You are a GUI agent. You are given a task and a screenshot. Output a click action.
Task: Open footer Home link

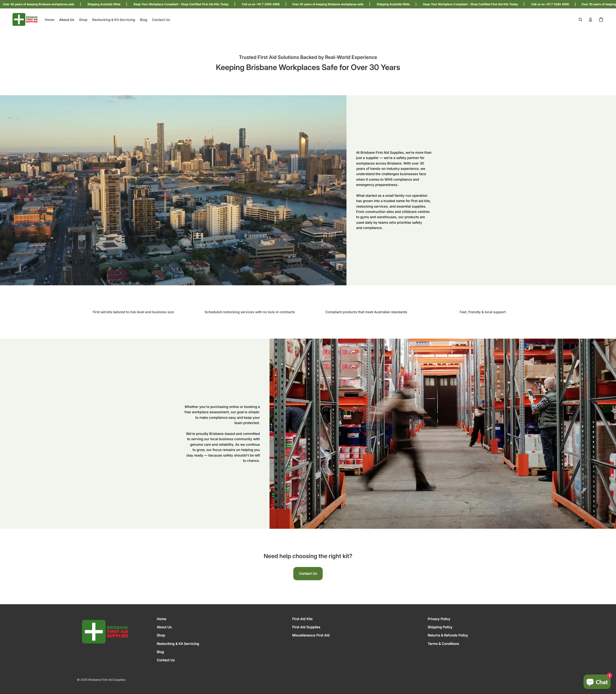pos(161,619)
